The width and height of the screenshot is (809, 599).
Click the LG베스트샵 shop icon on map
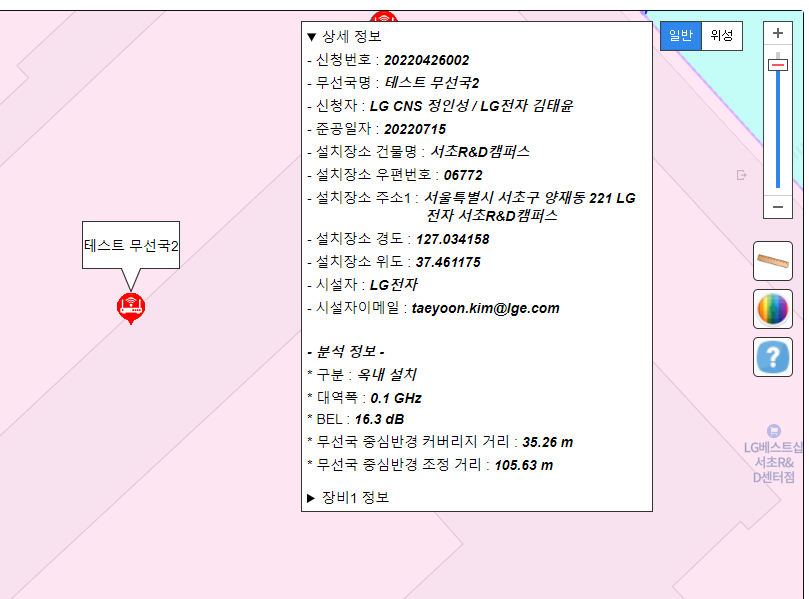pos(773,430)
